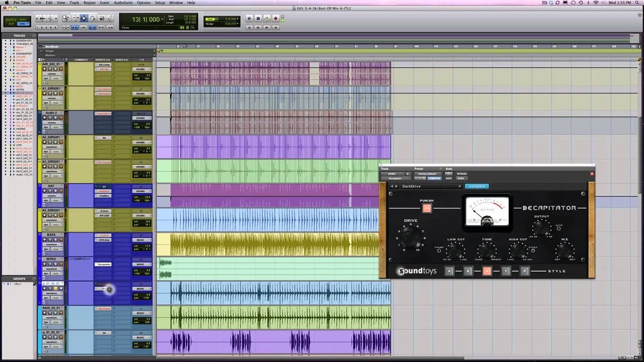Select the Zoomer tool

click(x=65, y=19)
